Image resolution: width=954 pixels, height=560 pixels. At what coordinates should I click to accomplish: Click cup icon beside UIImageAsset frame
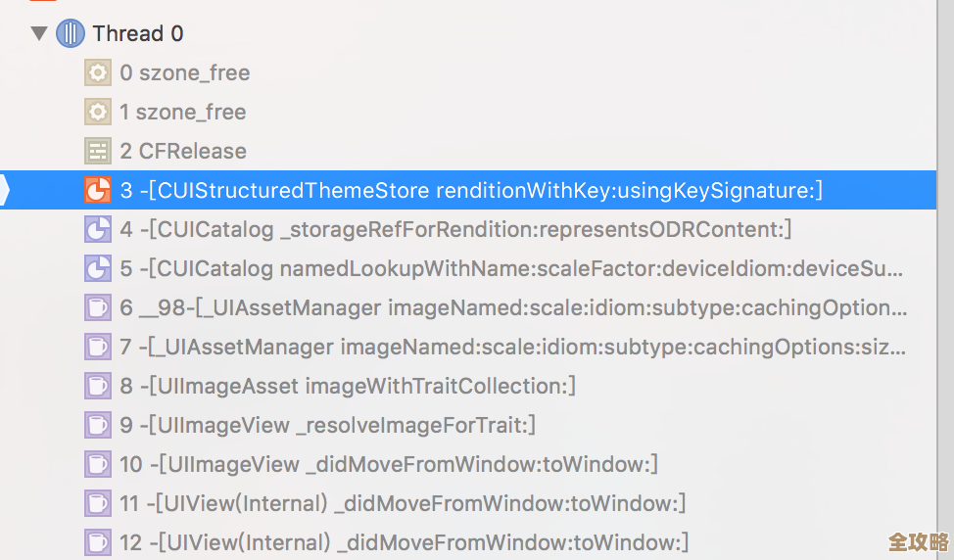pyautogui.click(x=98, y=386)
